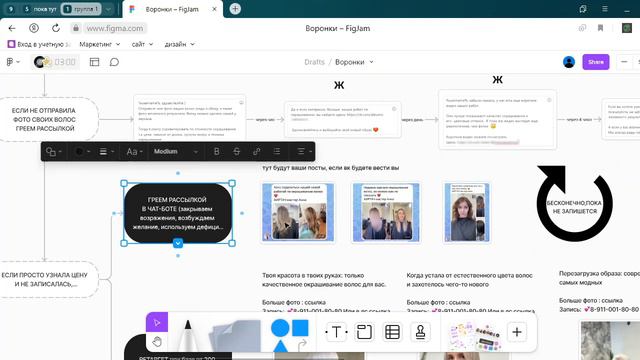Open the templates panel icon
This screenshot has width=640, height=360.
(94, 62)
